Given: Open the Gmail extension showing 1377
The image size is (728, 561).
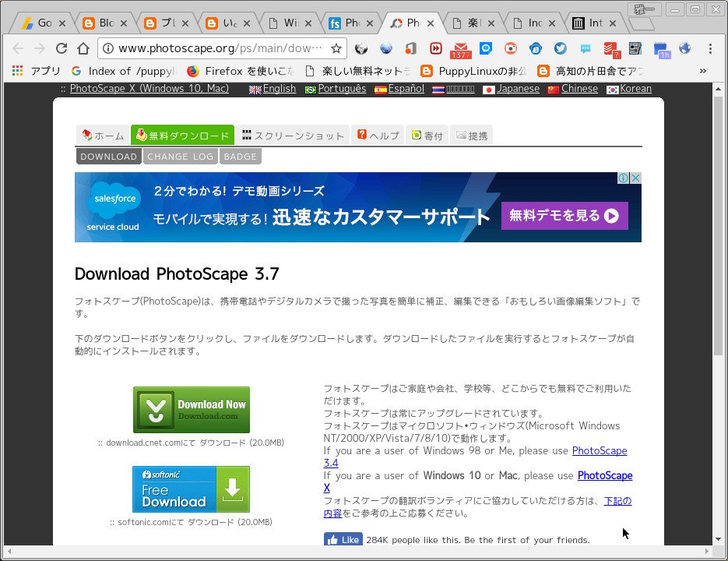Looking at the screenshot, I should (x=461, y=50).
